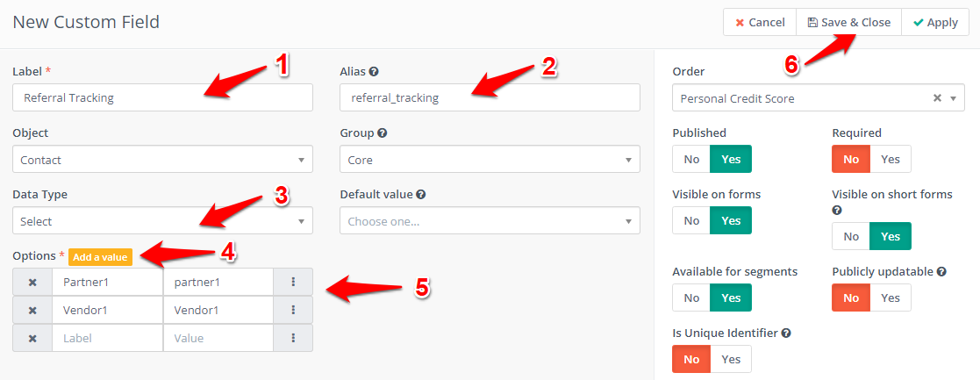Click the Save & Close button
Screen dimensions: 980x380
pyautogui.click(x=848, y=23)
